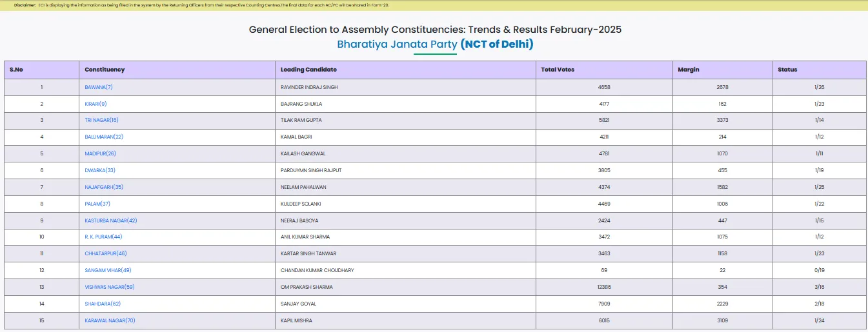Screen dimensions: 868x332
Task: Open the KIRARI(9) constituency link
Action: coord(96,104)
